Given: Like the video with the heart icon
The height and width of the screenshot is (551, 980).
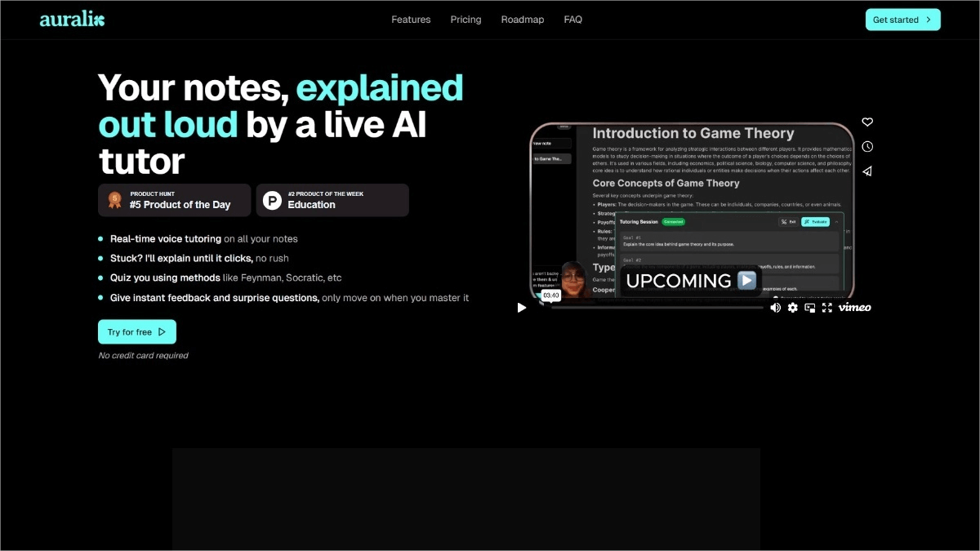Looking at the screenshot, I should pyautogui.click(x=867, y=122).
